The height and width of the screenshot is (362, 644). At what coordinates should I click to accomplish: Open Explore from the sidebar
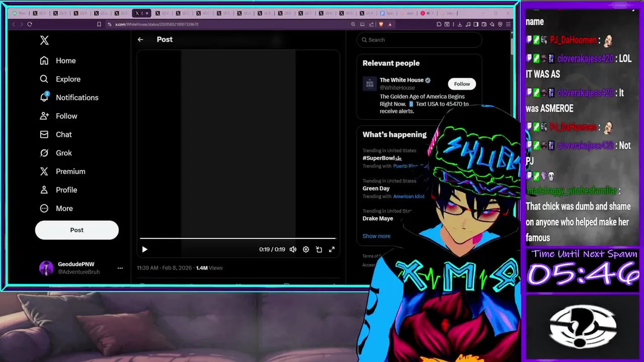pos(60,79)
